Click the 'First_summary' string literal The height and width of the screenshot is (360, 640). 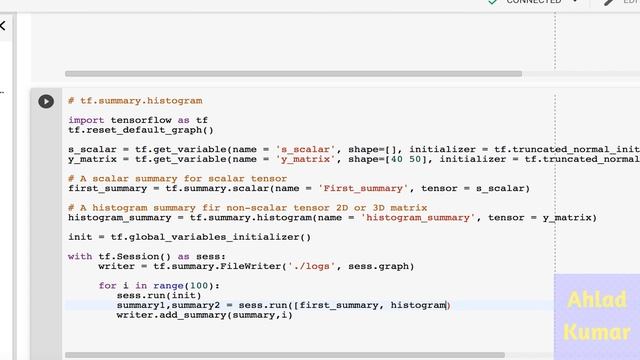[x=363, y=189]
